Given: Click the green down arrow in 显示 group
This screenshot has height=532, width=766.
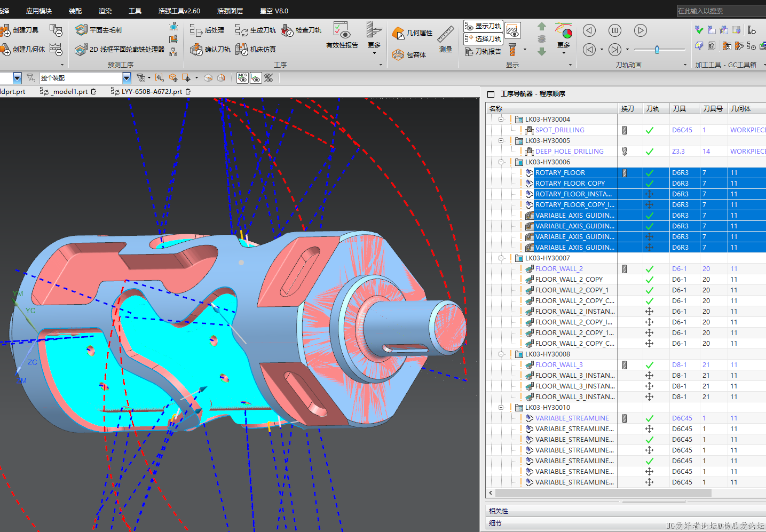Looking at the screenshot, I should pyautogui.click(x=542, y=52).
